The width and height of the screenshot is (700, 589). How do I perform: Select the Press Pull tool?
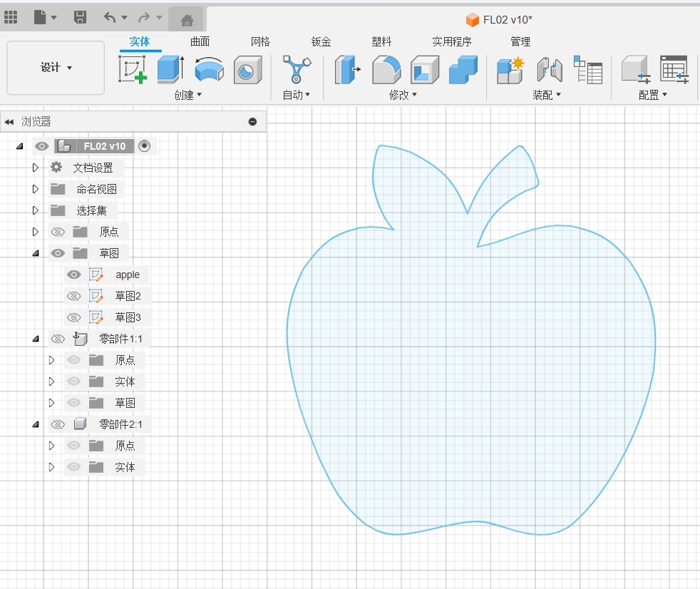(348, 70)
